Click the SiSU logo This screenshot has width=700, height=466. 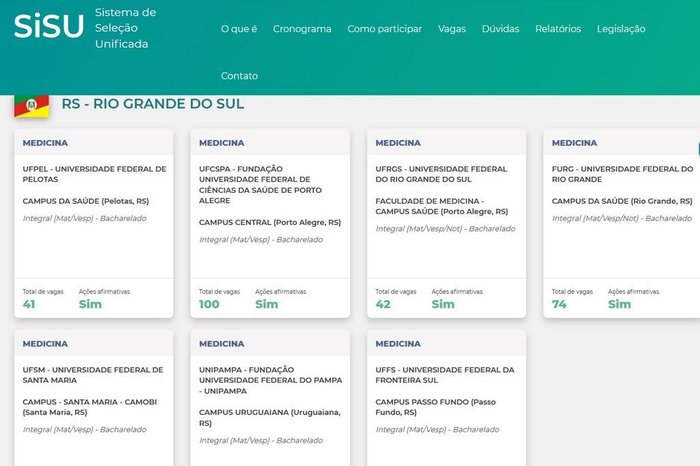49,26
